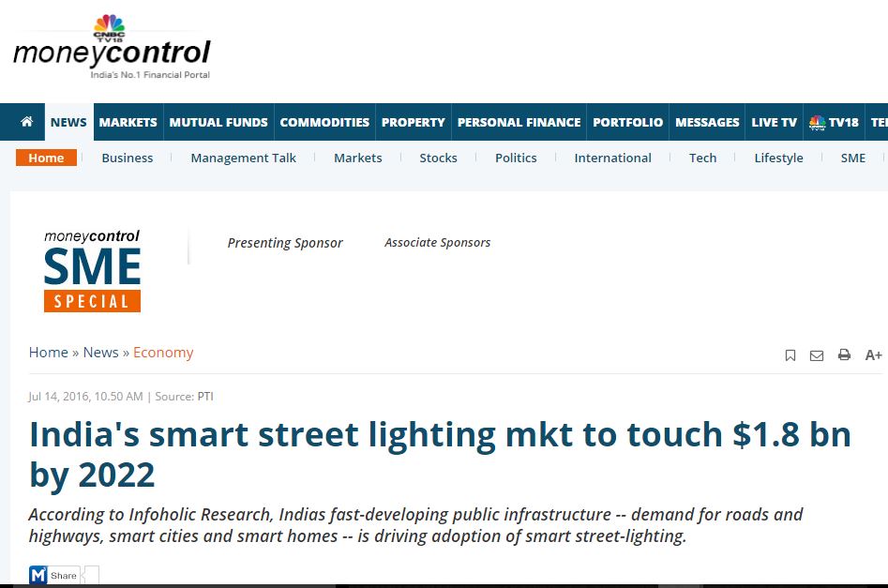The width and height of the screenshot is (888, 588).
Task: Select the NEWS tab
Action: pyautogui.click(x=68, y=122)
